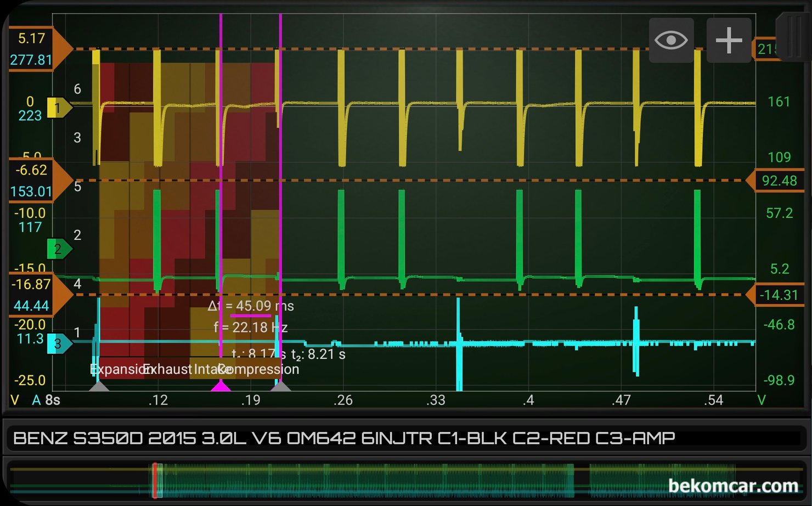Screen dimensions: 812x506
Task: Click the first gray triangle marker on the time axis
Action: click(x=99, y=386)
